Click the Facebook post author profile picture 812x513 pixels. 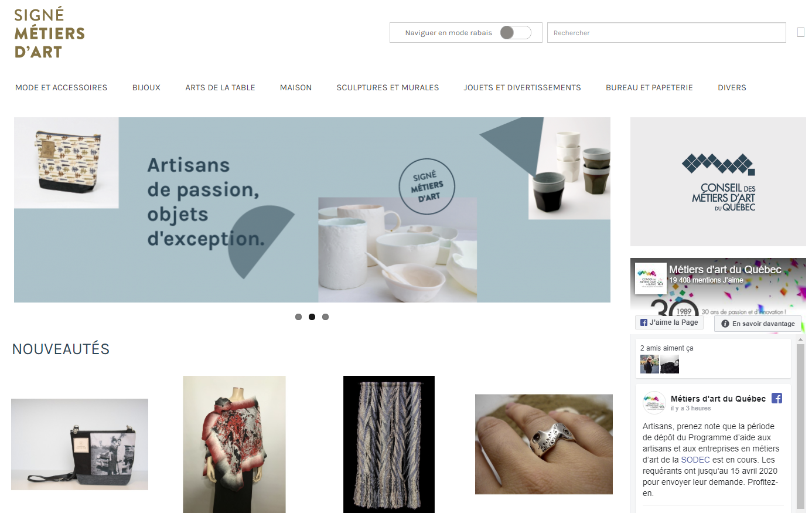pos(654,403)
